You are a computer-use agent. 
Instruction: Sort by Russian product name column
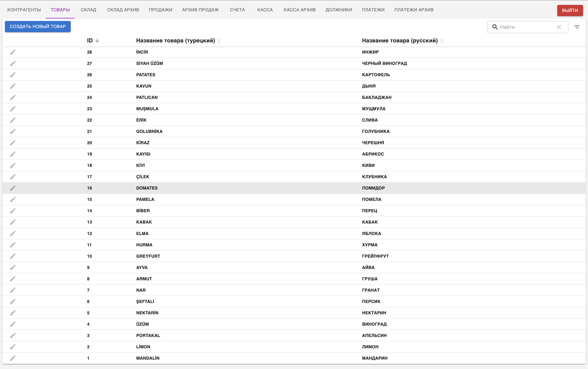point(442,41)
